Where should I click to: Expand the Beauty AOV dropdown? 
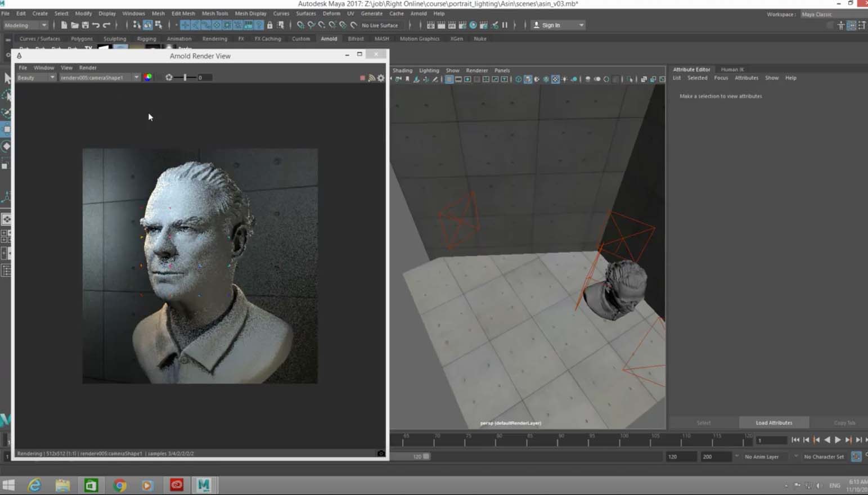(x=36, y=78)
